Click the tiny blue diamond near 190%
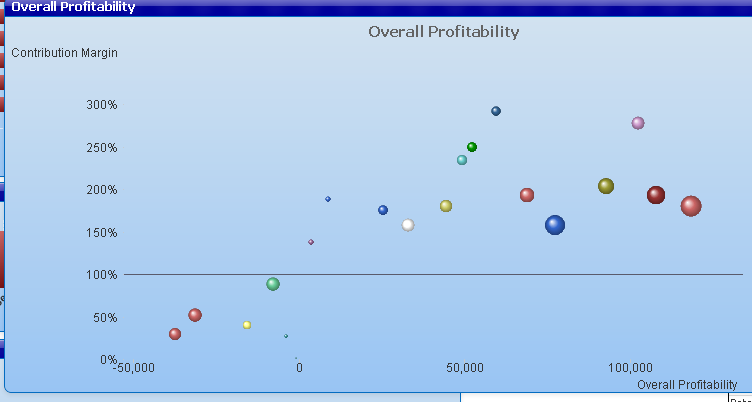This screenshot has height=402, width=752. pyautogui.click(x=328, y=199)
